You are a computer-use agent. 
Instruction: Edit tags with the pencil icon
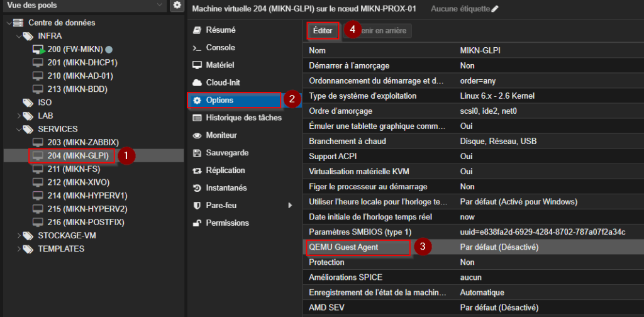coord(495,9)
